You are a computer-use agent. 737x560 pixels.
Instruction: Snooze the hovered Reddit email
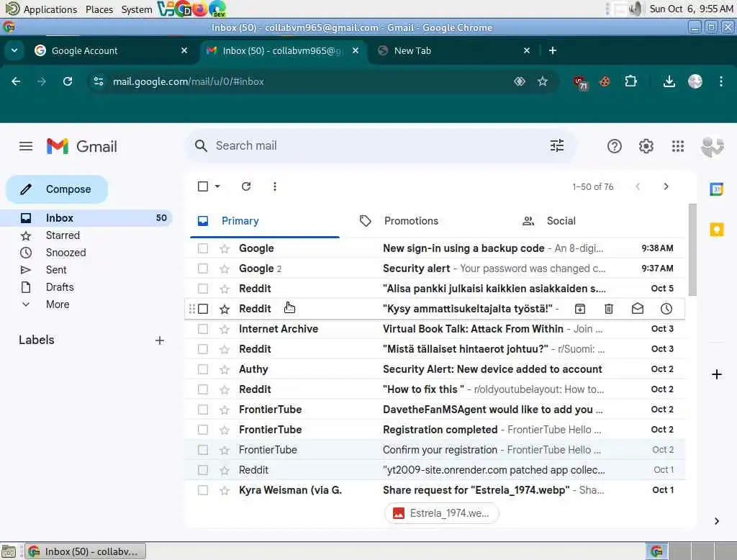tap(666, 309)
